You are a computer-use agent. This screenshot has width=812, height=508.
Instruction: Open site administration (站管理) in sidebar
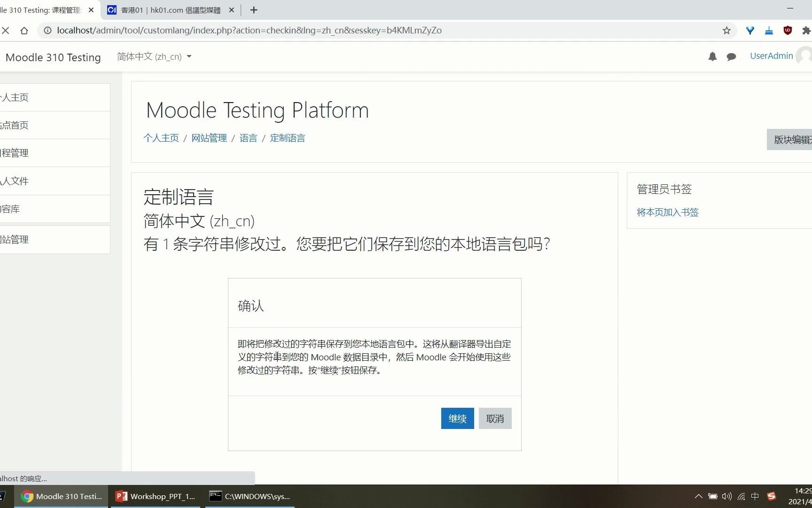pyautogui.click(x=55, y=239)
